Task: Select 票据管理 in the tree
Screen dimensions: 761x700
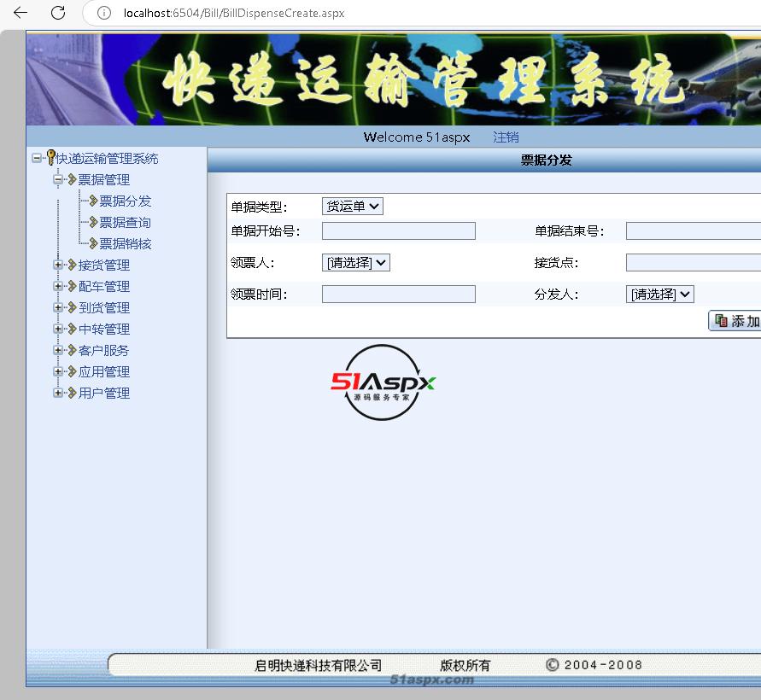Action: coord(104,180)
